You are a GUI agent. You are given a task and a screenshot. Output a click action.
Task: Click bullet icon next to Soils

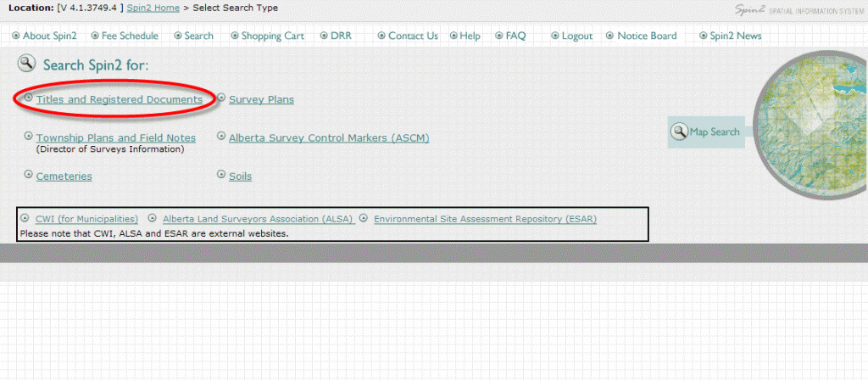pos(221,175)
